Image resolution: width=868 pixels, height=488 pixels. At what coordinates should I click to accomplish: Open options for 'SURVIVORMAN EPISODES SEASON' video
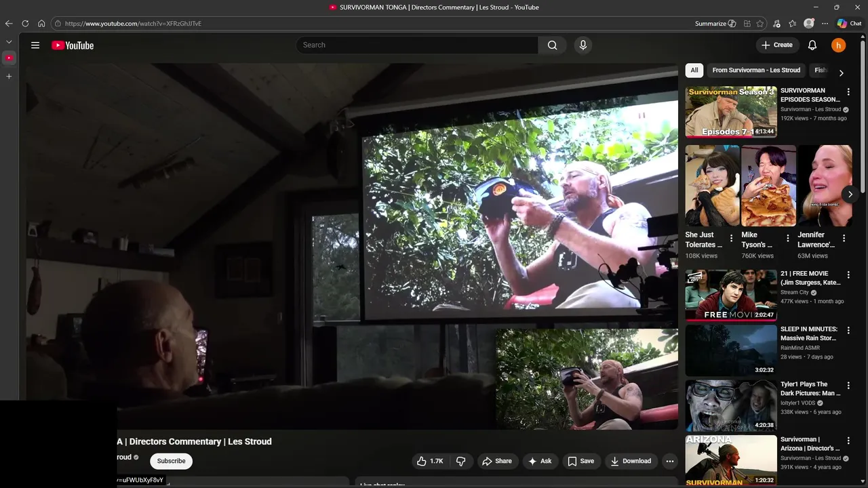(x=848, y=91)
